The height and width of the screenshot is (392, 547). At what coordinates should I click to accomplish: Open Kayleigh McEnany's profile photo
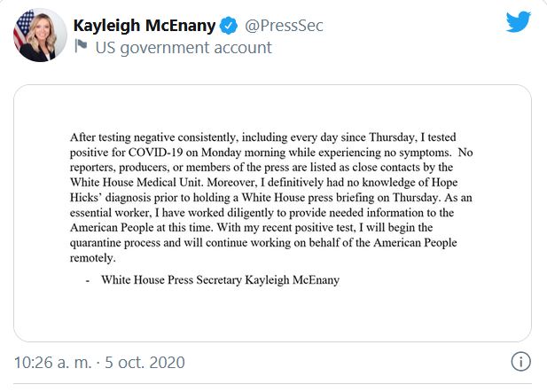[x=39, y=35]
